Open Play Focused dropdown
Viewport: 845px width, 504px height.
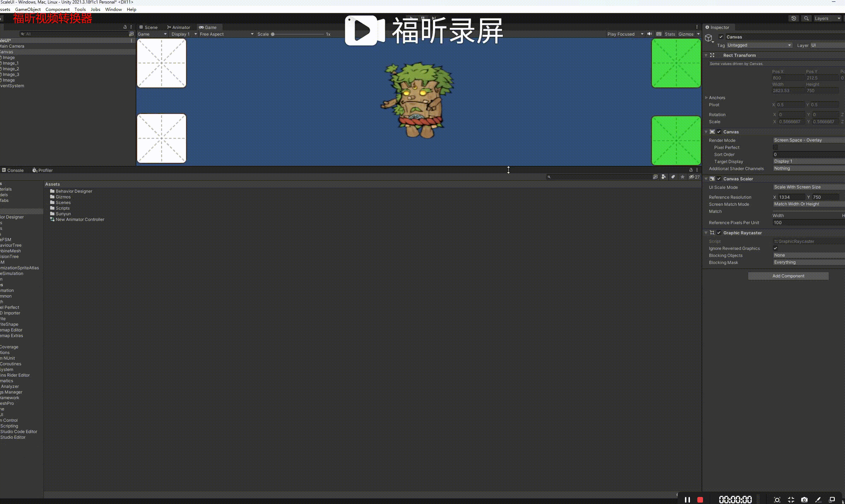625,34
